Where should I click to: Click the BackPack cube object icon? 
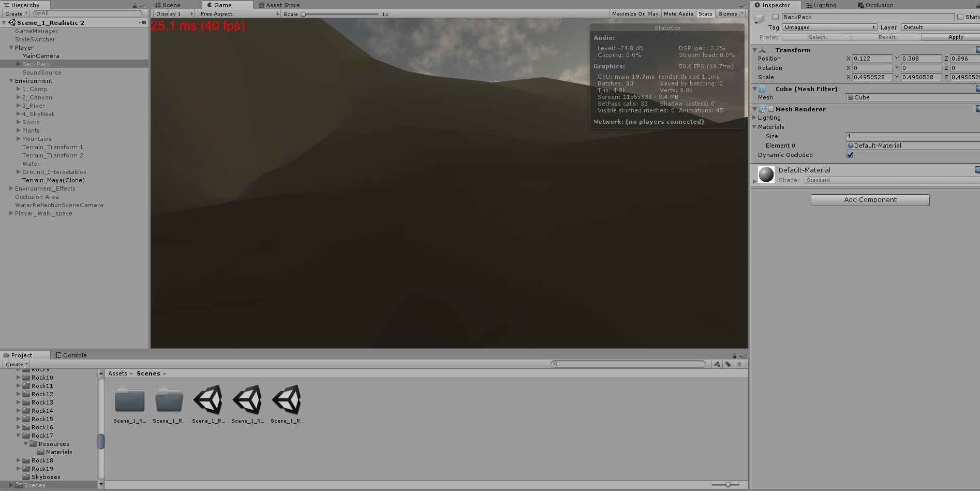759,19
